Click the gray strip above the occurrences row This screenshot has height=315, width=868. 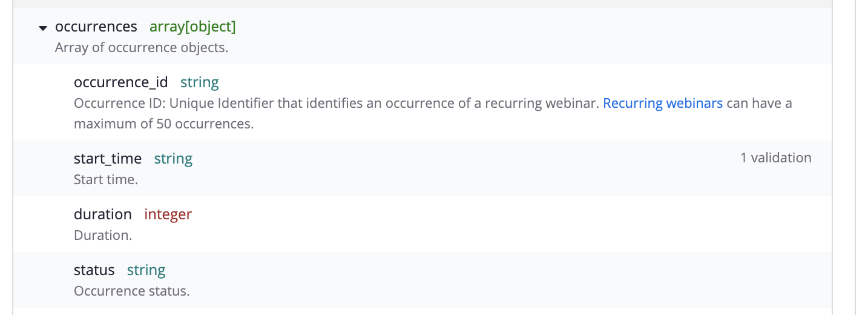(x=422, y=4)
